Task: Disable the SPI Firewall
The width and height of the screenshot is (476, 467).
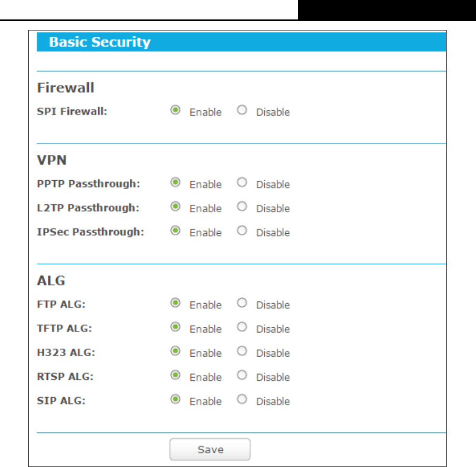Action: click(242, 110)
